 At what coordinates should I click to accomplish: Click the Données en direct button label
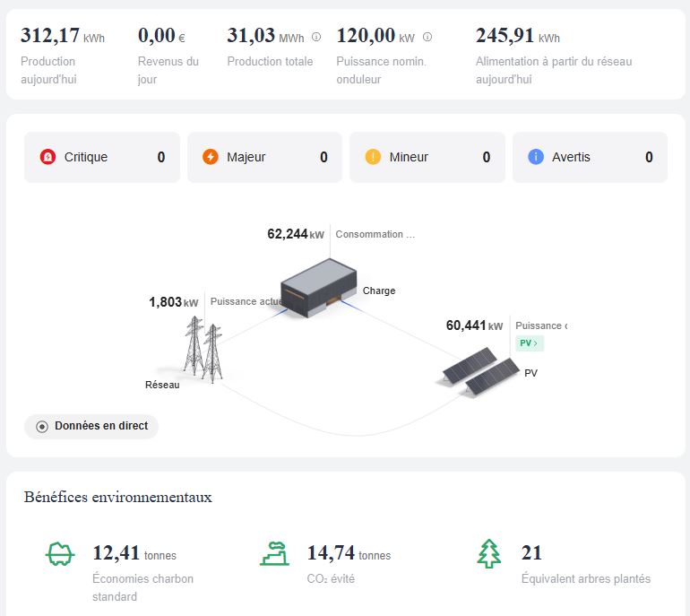(101, 426)
